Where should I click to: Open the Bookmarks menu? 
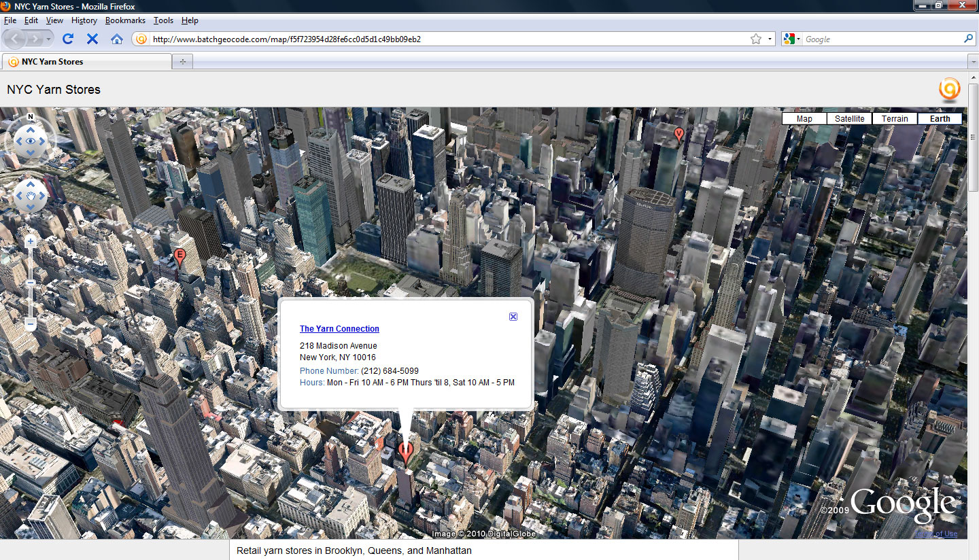[125, 20]
